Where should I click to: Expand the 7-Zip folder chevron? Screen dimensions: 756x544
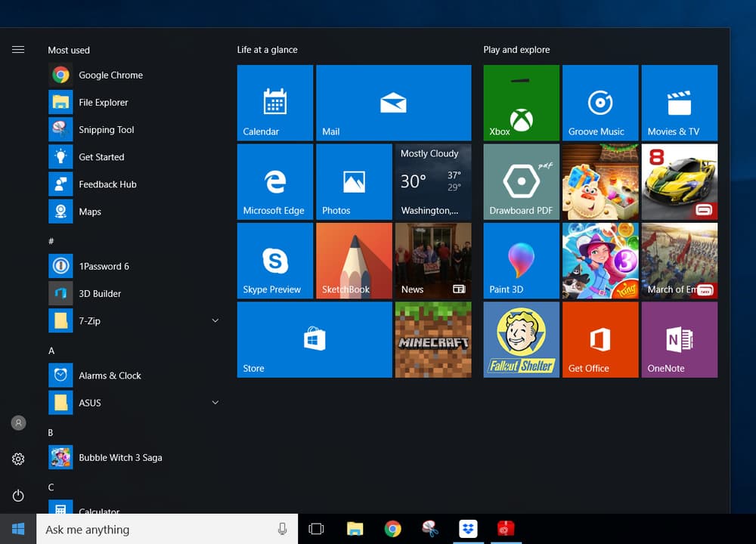[x=215, y=320]
